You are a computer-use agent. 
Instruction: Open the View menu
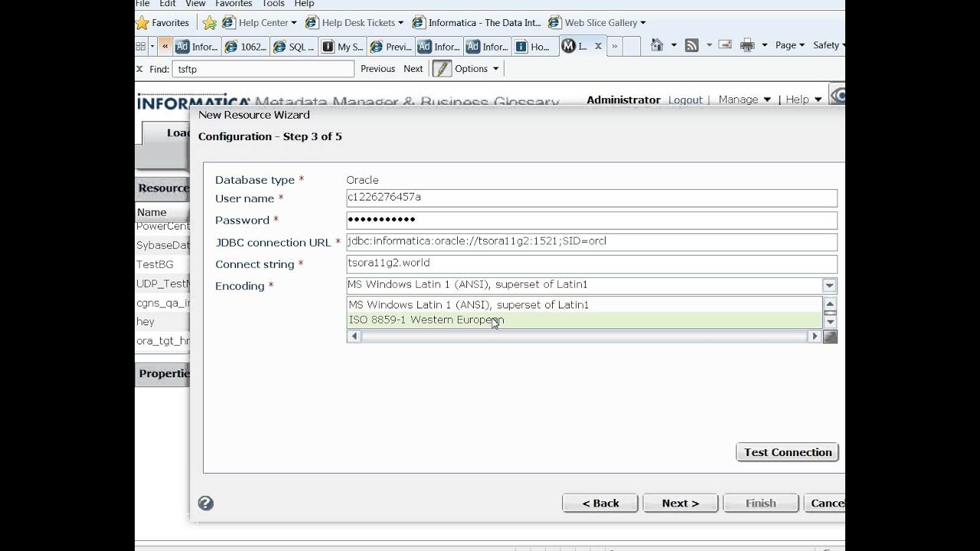[x=195, y=4]
